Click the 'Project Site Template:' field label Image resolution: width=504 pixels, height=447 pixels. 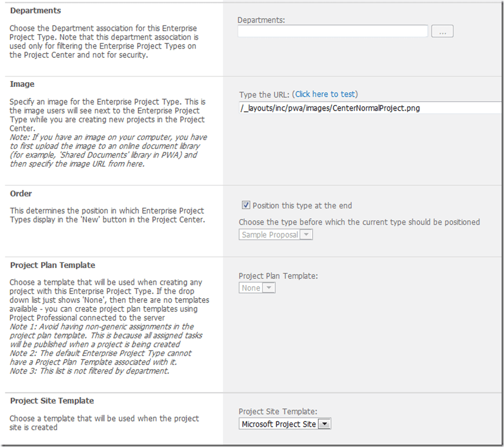coord(278,412)
